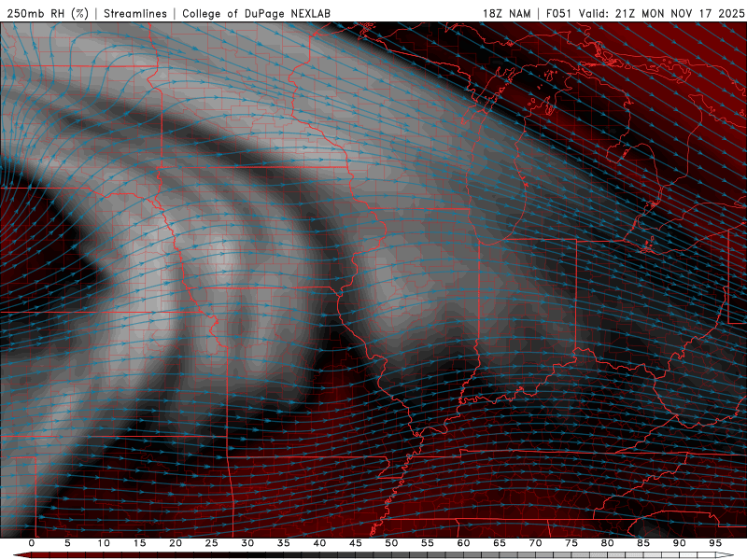
Task: Click the "60" color scale label
Action: click(463, 543)
